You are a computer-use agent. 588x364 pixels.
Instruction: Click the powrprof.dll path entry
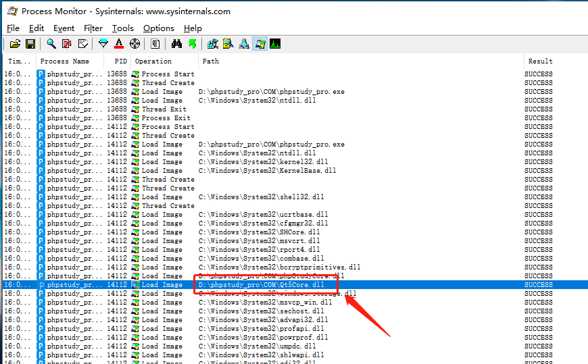(264, 338)
